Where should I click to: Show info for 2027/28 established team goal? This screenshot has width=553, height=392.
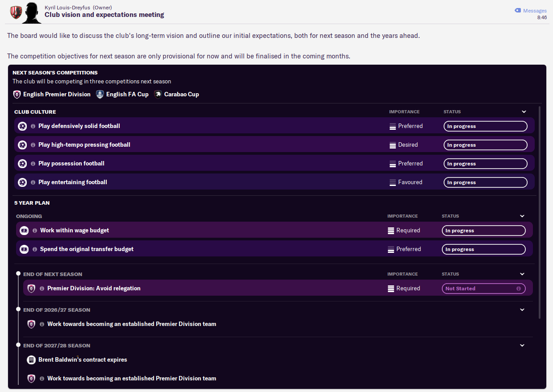point(42,379)
